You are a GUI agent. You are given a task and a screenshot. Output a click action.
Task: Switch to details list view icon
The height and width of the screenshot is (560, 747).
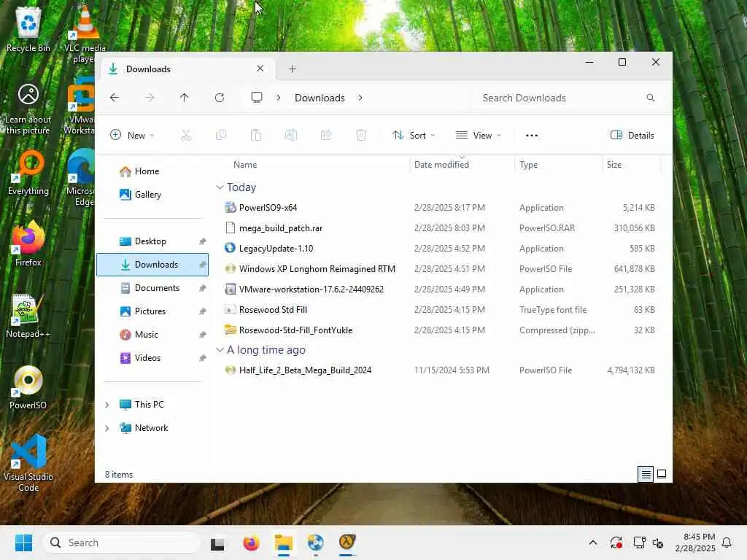646,474
